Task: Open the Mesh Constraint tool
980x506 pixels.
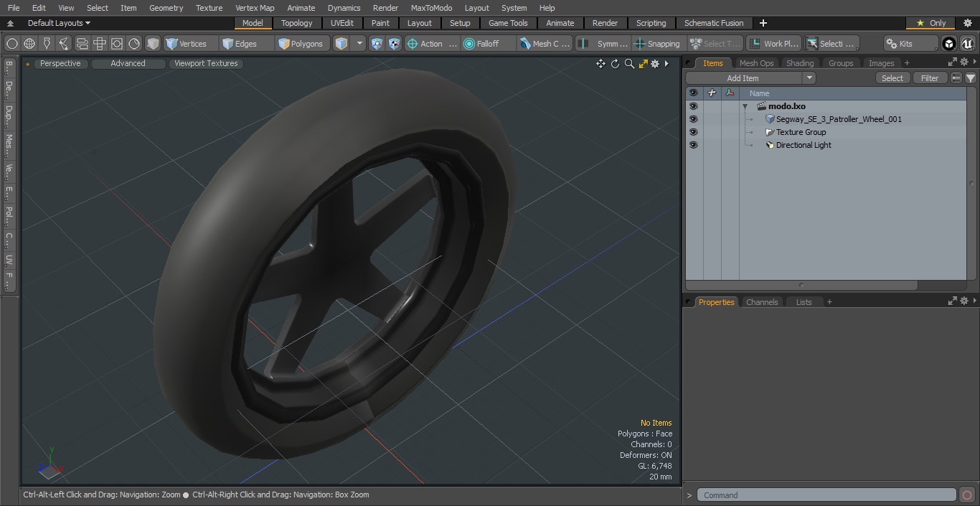Action: point(545,44)
